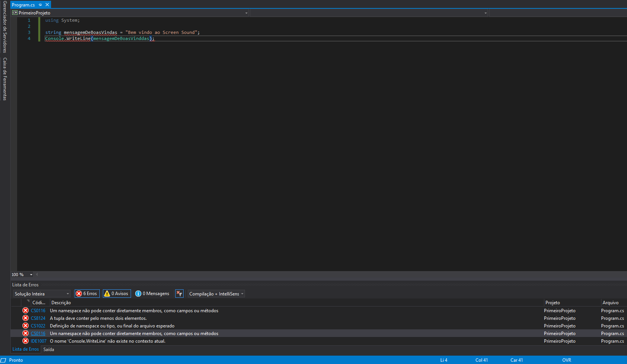
Task: Click the status bar icon next to Pronto
Action: (3, 360)
